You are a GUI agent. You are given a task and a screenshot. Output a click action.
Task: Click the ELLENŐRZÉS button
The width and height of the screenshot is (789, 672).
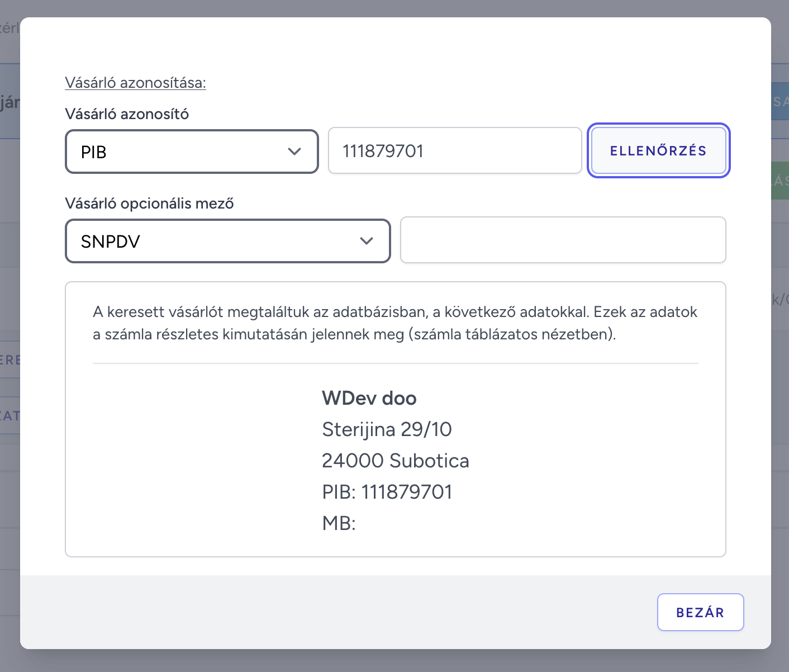pos(658,150)
